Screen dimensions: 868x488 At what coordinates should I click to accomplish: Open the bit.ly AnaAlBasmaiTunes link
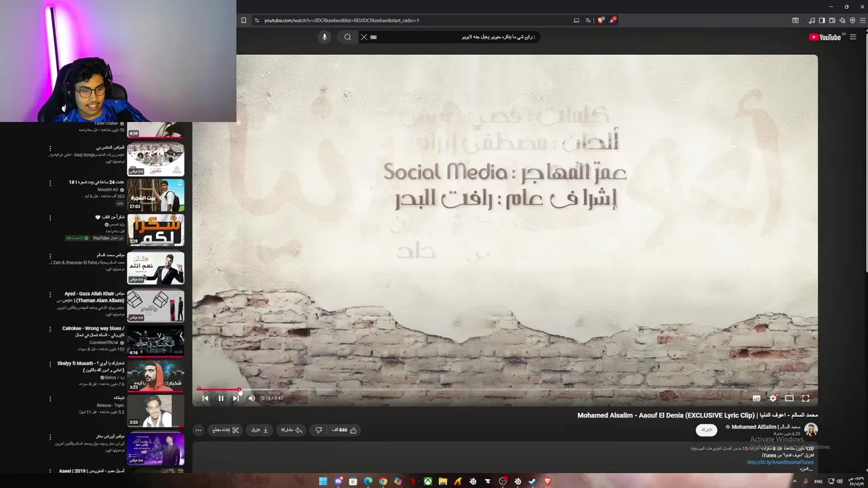tap(781, 462)
